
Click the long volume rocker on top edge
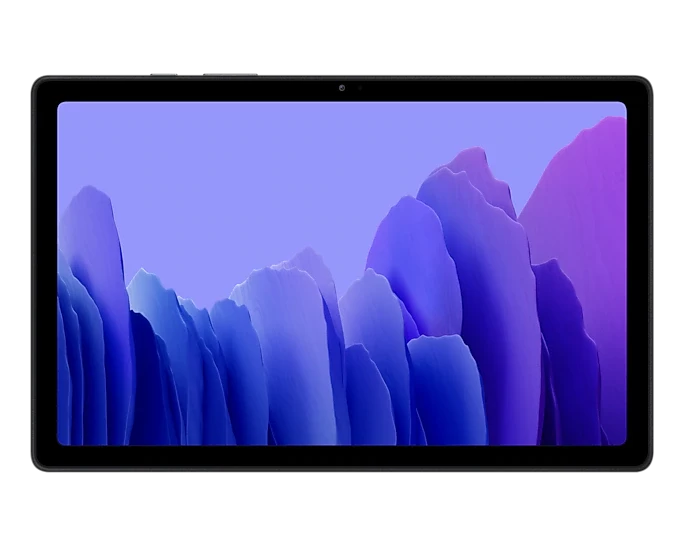tap(230, 75)
